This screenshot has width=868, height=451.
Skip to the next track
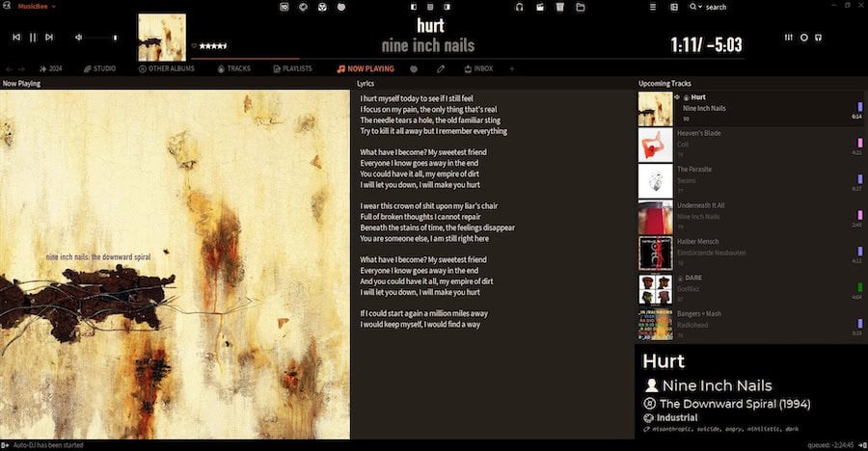click(49, 37)
